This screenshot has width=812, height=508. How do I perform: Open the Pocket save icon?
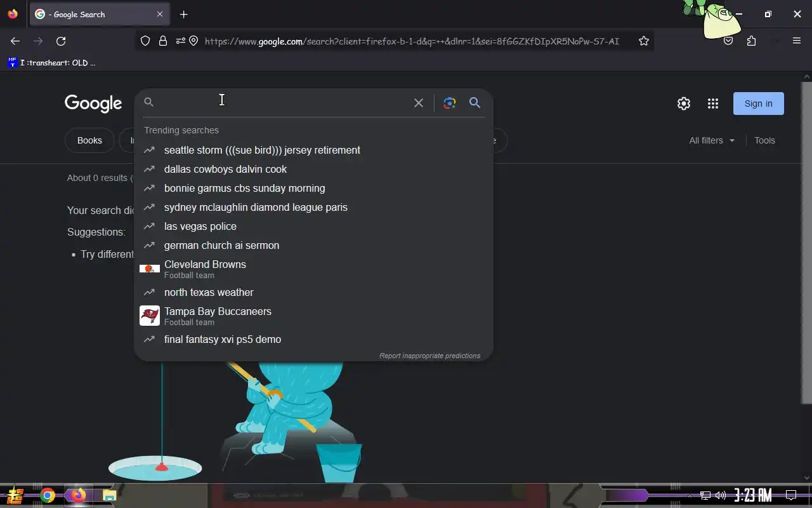pos(728,41)
